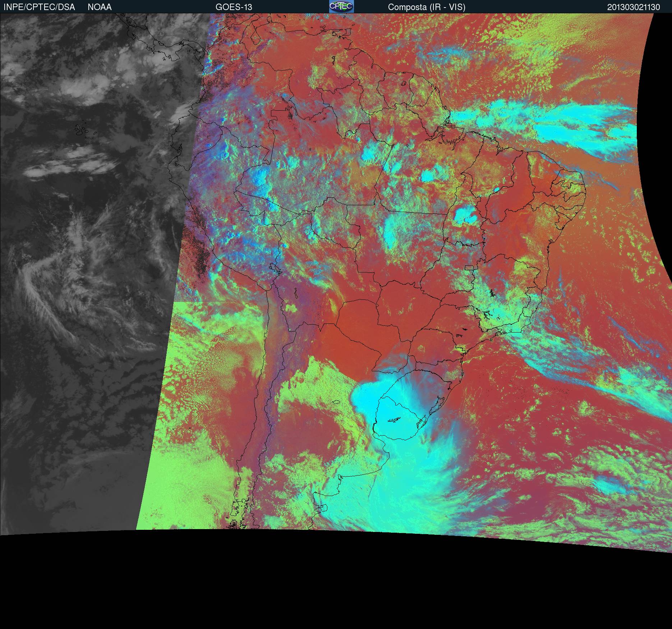Click the GOES-13 satellite label

click(x=234, y=7)
